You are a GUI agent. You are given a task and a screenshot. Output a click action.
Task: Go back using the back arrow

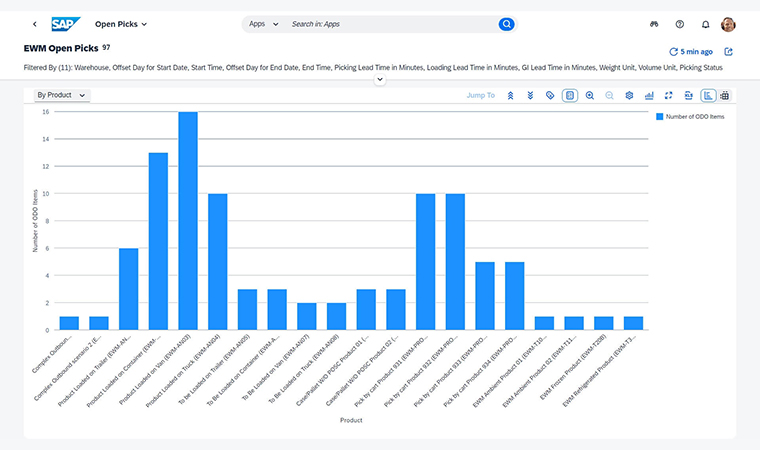(x=35, y=24)
